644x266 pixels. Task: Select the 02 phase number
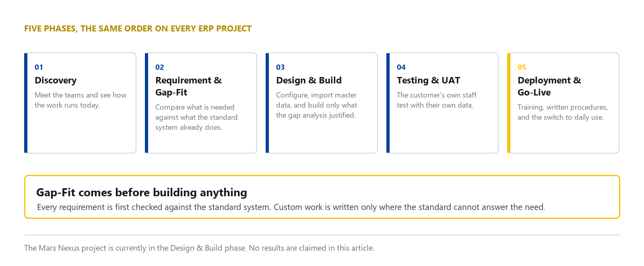tap(160, 67)
